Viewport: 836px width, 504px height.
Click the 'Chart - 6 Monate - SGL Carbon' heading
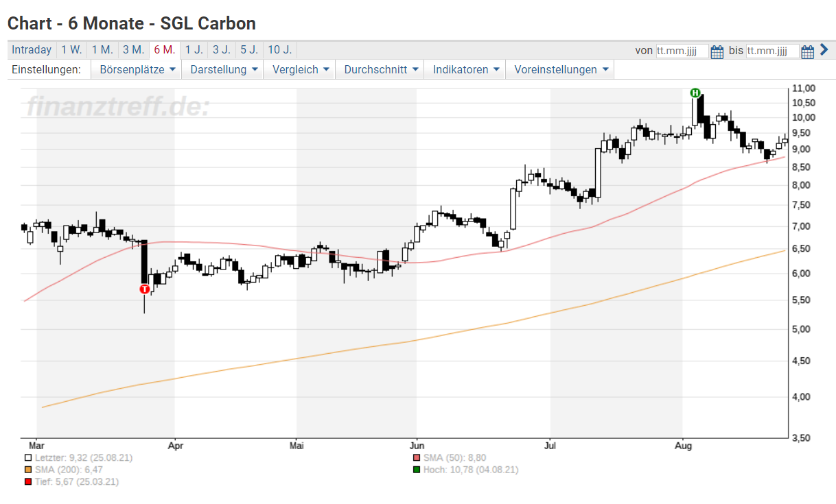point(132,23)
